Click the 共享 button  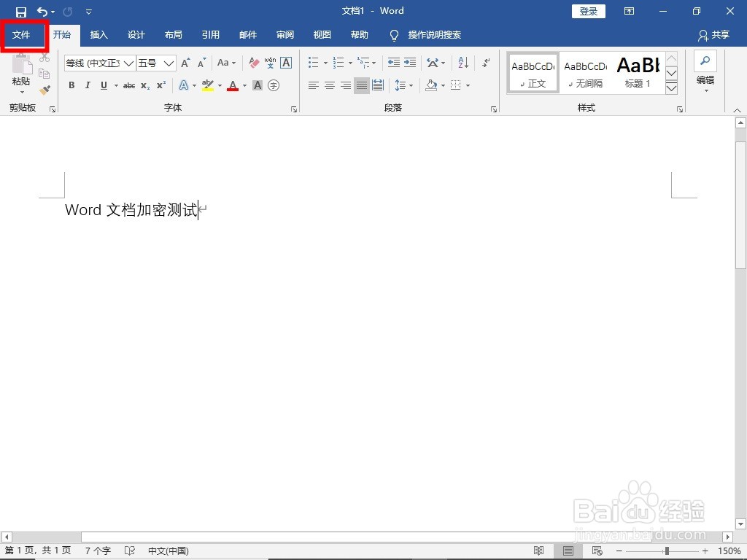719,34
